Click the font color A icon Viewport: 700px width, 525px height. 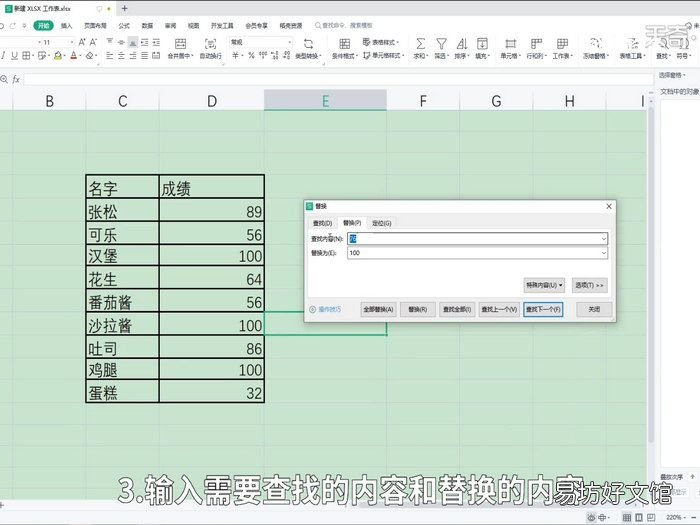tap(74, 56)
